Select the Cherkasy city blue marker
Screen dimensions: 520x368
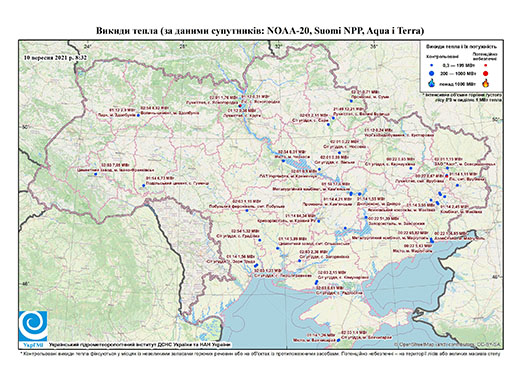tap(283, 161)
